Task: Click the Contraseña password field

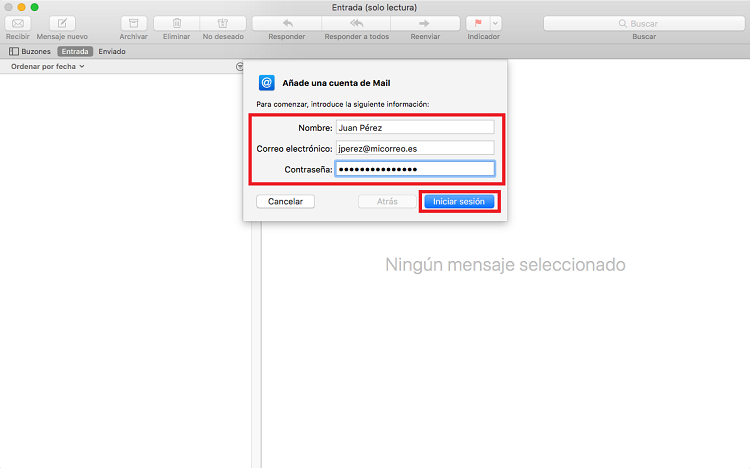Action: coord(415,169)
